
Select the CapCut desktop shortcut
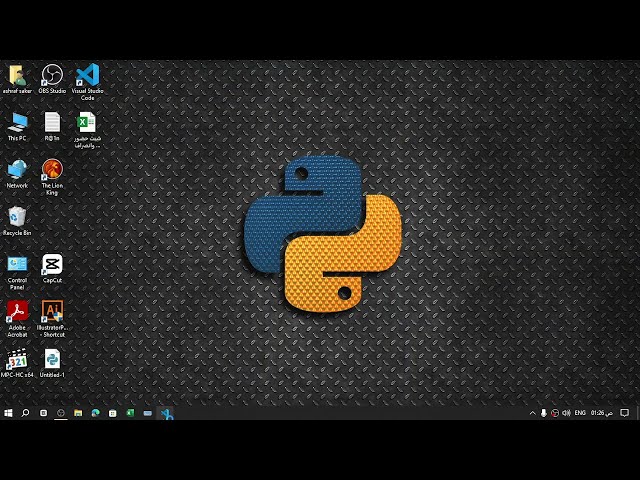[x=52, y=269]
